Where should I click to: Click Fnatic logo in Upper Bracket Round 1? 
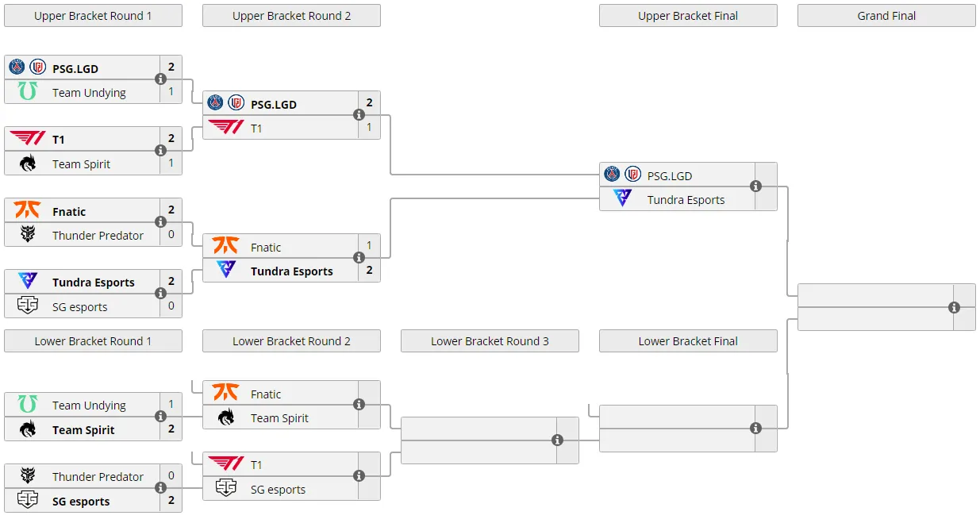point(27,210)
